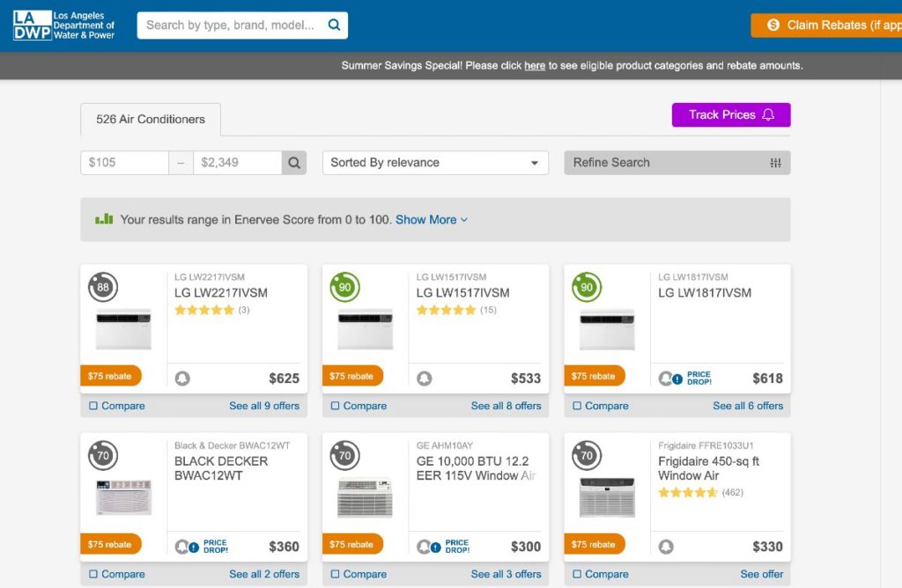902x588 pixels.
Task: Open the GE AHM10AY product image
Action: tap(366, 497)
